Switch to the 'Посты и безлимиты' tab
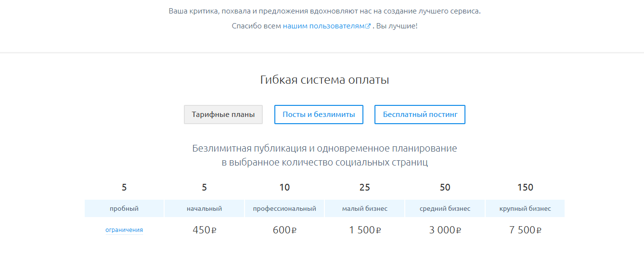Screen dimensions: 644x256 click(319, 115)
